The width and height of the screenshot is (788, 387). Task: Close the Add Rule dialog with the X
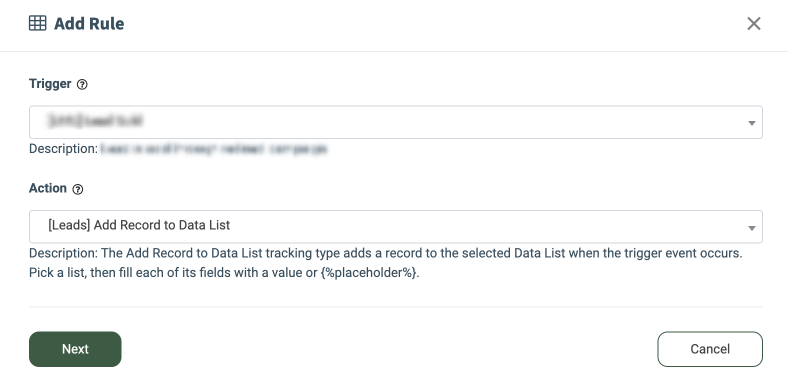(x=753, y=23)
